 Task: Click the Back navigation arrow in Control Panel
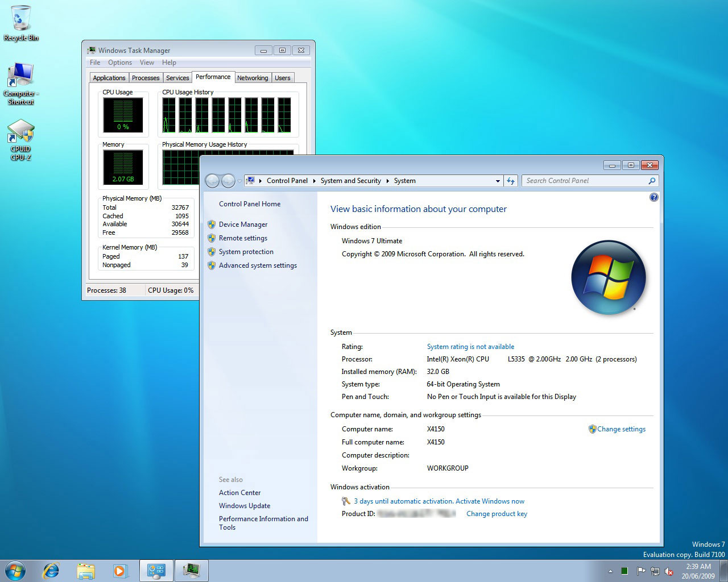click(212, 181)
